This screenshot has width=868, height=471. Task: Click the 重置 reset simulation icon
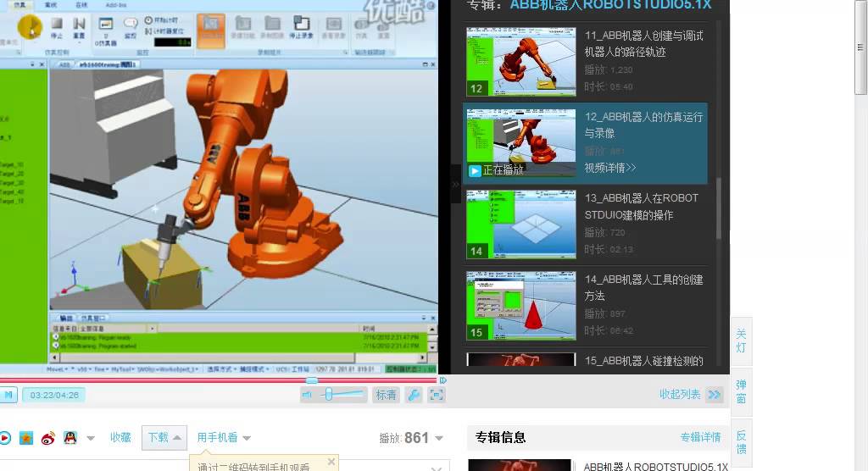[x=79, y=27]
